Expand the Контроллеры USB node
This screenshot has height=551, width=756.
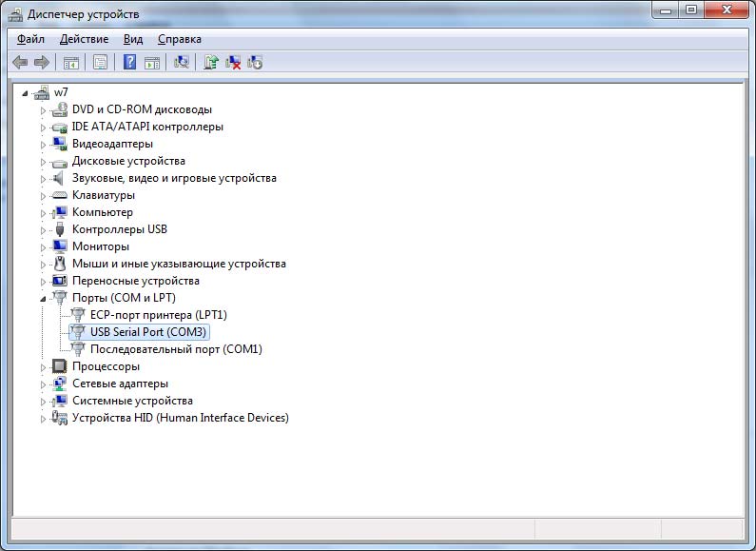(x=43, y=230)
